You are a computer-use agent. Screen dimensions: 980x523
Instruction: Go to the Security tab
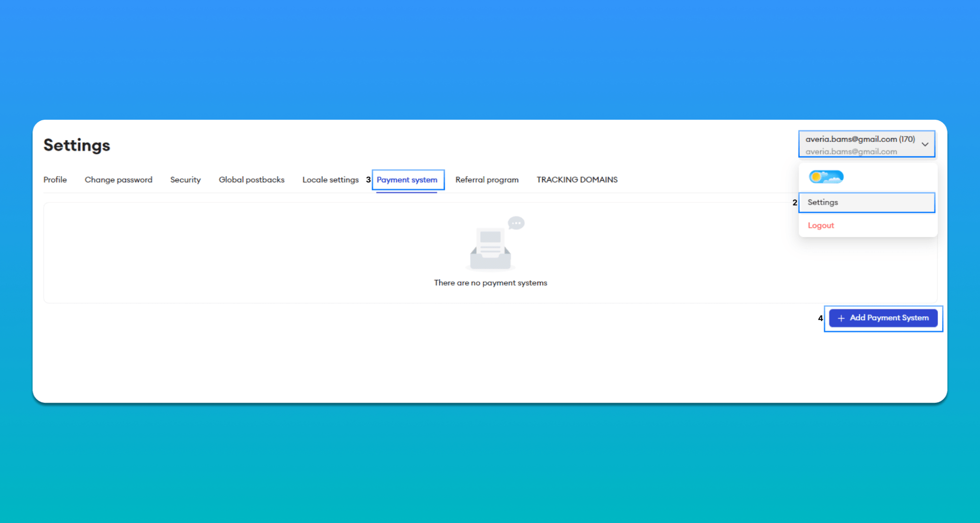185,180
